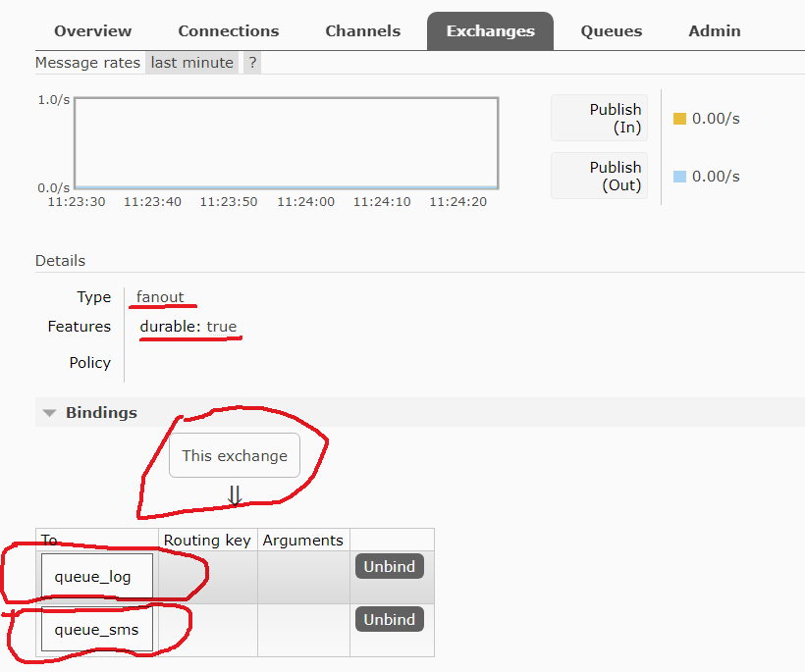Collapse the Bindings section triangle
Viewport: 805px width, 672px height.
point(49,413)
